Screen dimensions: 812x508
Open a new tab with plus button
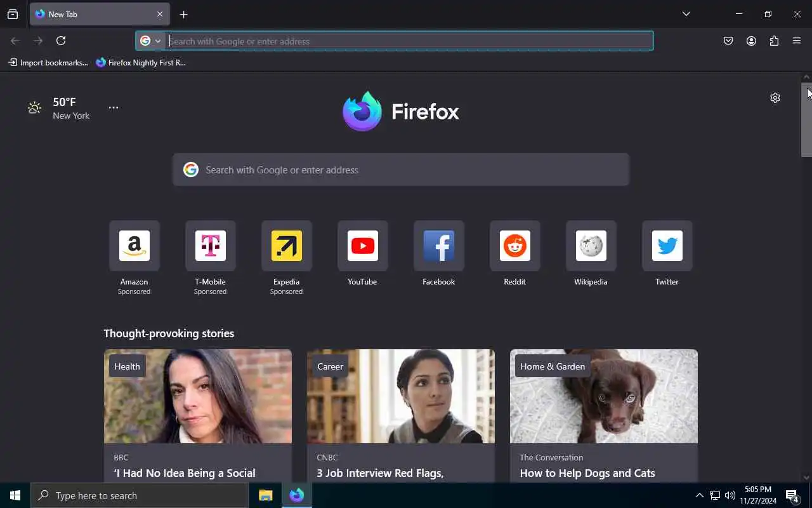tap(183, 14)
